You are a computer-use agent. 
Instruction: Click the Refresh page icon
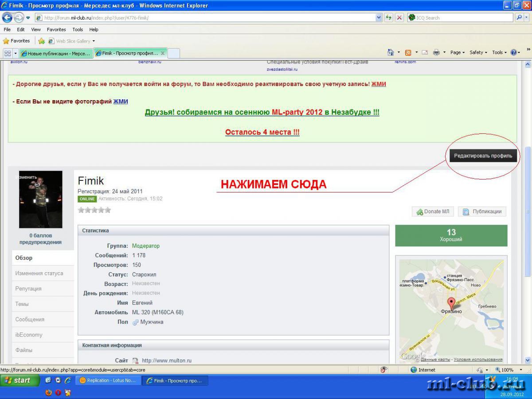tap(389, 18)
